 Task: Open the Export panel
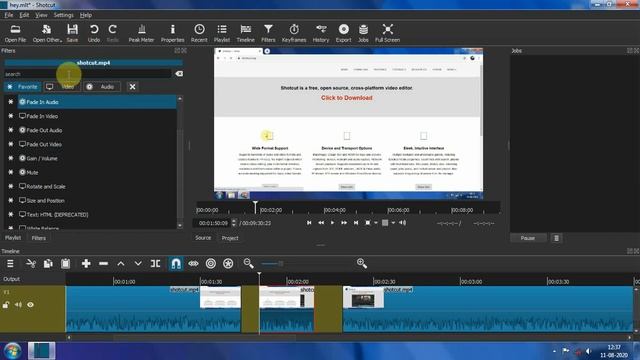(343, 33)
